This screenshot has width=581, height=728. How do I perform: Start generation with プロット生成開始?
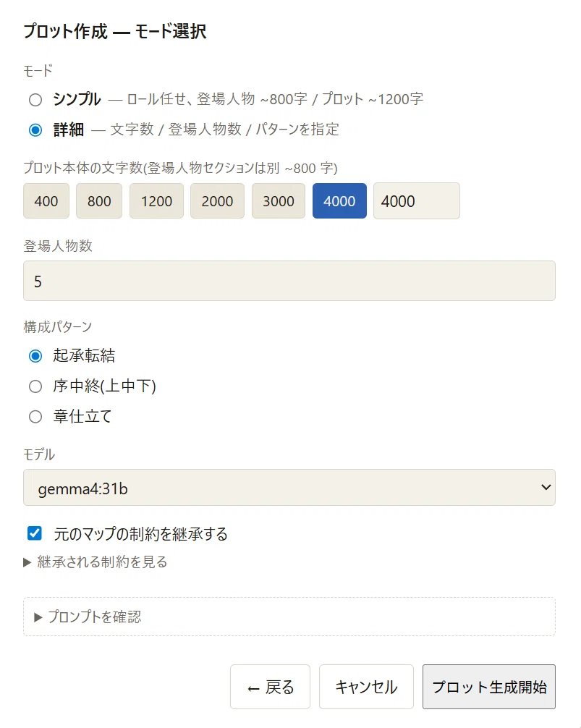click(488, 687)
